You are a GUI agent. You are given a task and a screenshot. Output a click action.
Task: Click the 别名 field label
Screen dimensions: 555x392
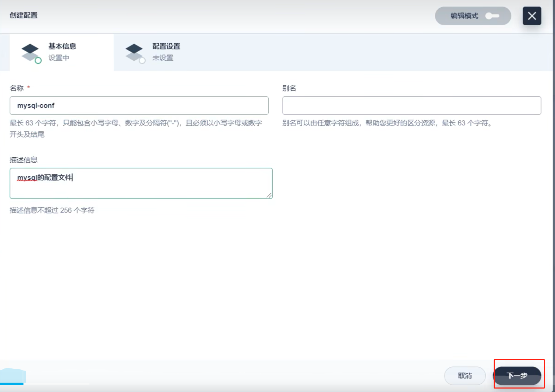289,88
